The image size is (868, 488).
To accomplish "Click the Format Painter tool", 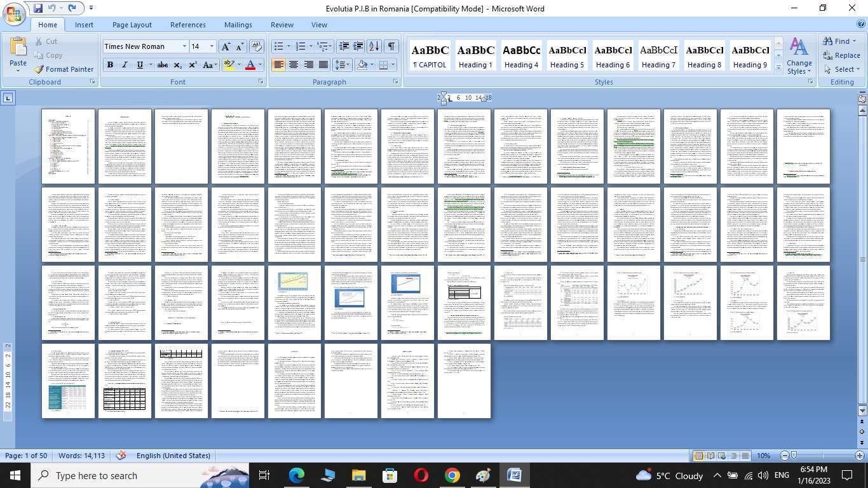I will (64, 69).
